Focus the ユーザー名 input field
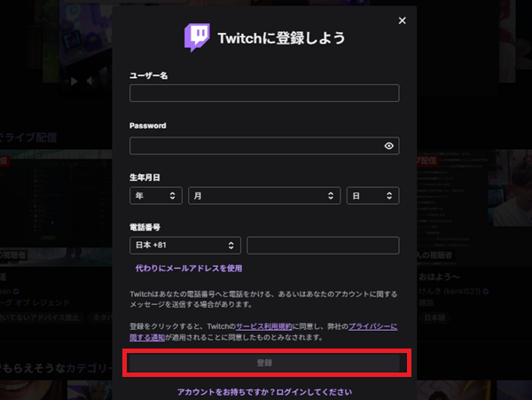The image size is (532, 400). click(x=264, y=93)
